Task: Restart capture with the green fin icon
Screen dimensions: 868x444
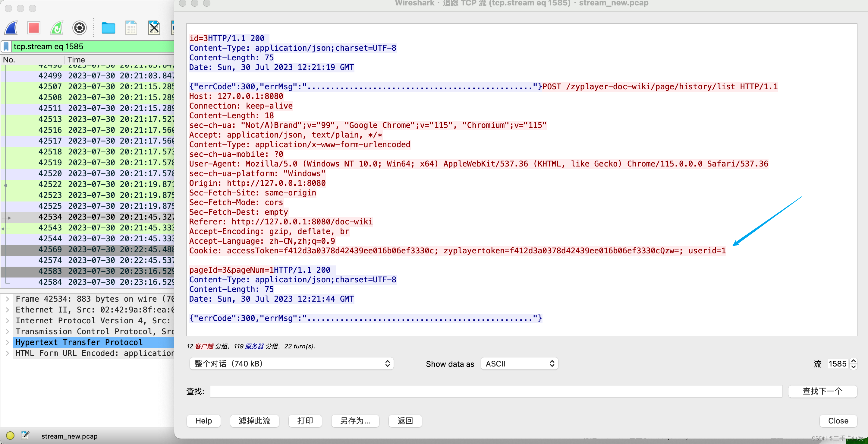Action: coord(57,28)
